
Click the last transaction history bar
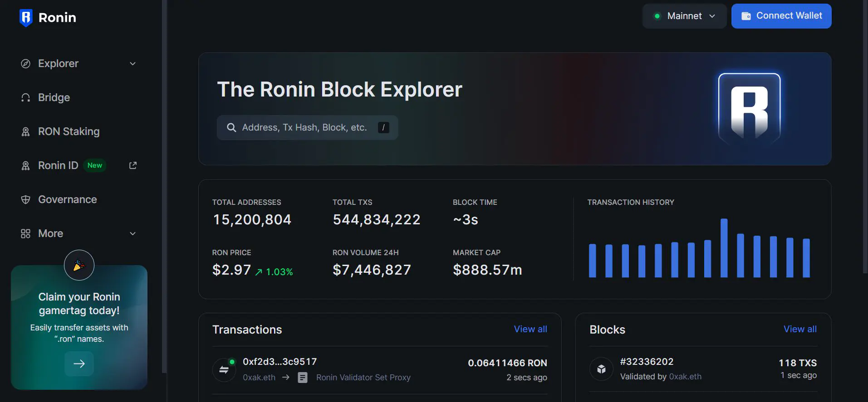pos(806,258)
